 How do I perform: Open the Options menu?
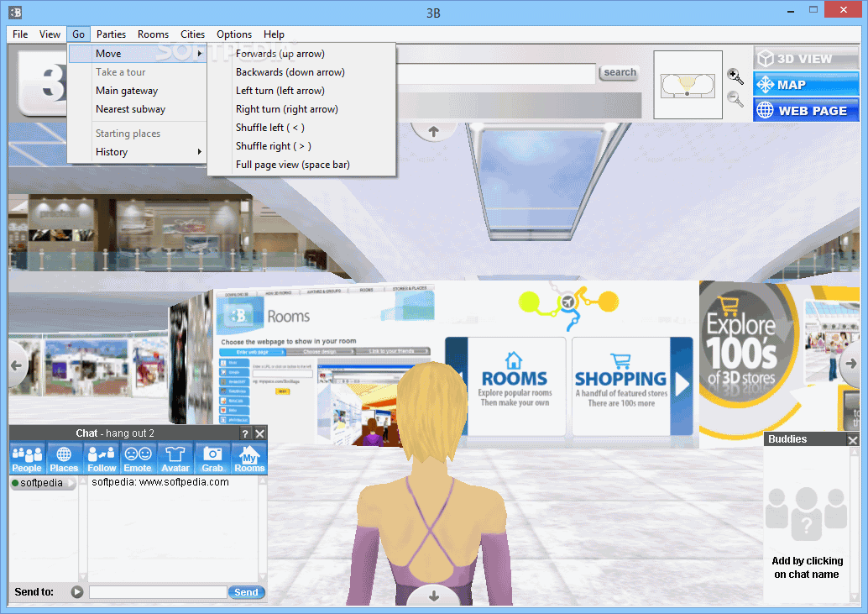click(233, 34)
